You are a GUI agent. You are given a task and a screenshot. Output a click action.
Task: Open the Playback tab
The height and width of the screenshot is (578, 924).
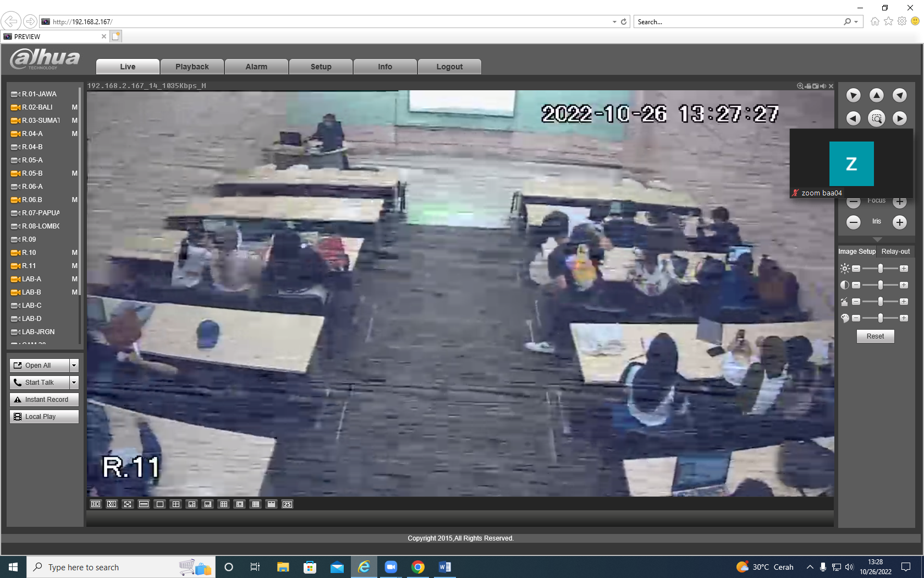[x=192, y=67]
